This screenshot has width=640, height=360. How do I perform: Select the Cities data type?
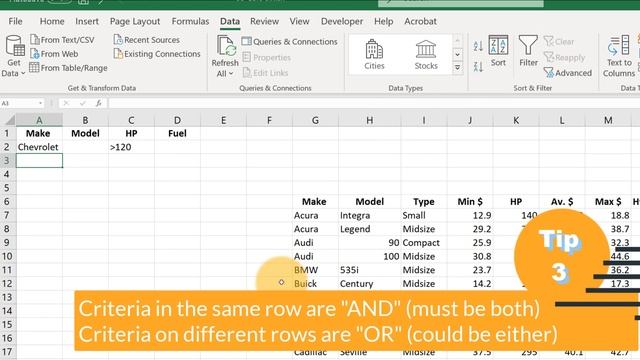(374, 55)
